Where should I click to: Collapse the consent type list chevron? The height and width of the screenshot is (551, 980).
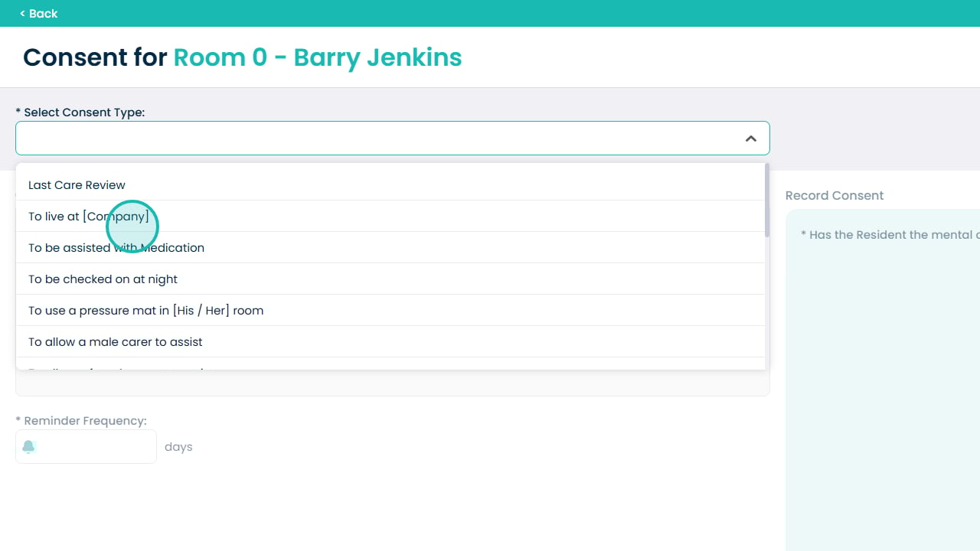pyautogui.click(x=751, y=139)
